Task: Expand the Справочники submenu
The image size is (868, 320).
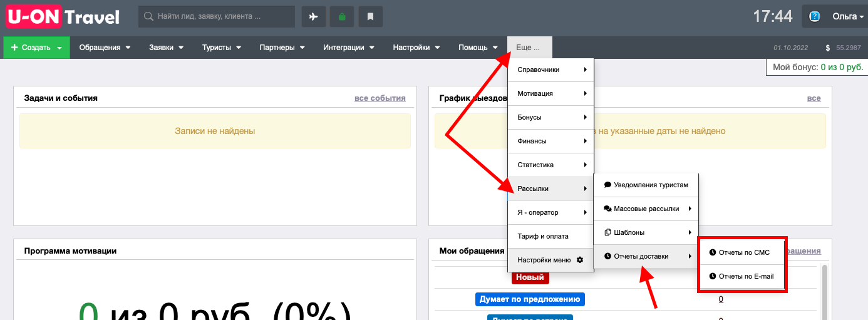Action: 550,70
